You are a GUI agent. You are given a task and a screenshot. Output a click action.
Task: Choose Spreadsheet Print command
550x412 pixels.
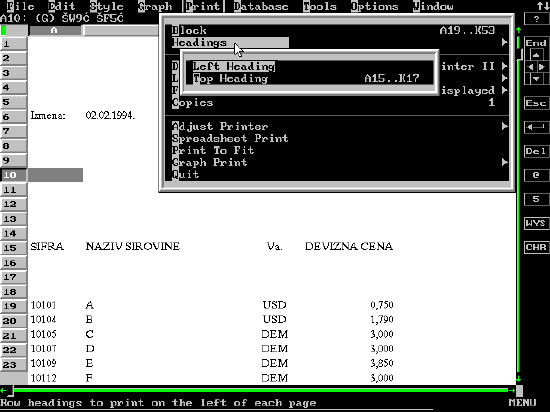[x=230, y=138]
